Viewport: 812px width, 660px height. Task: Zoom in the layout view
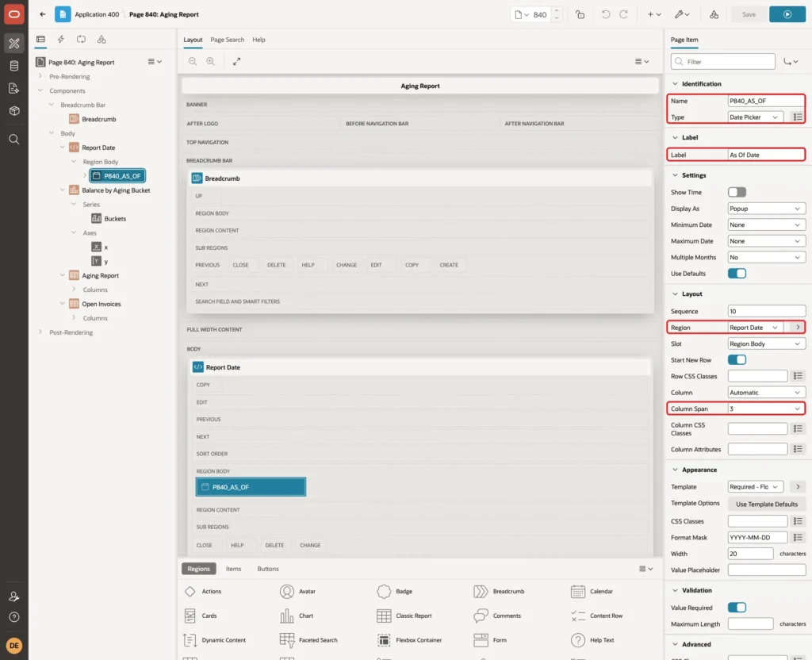click(211, 62)
